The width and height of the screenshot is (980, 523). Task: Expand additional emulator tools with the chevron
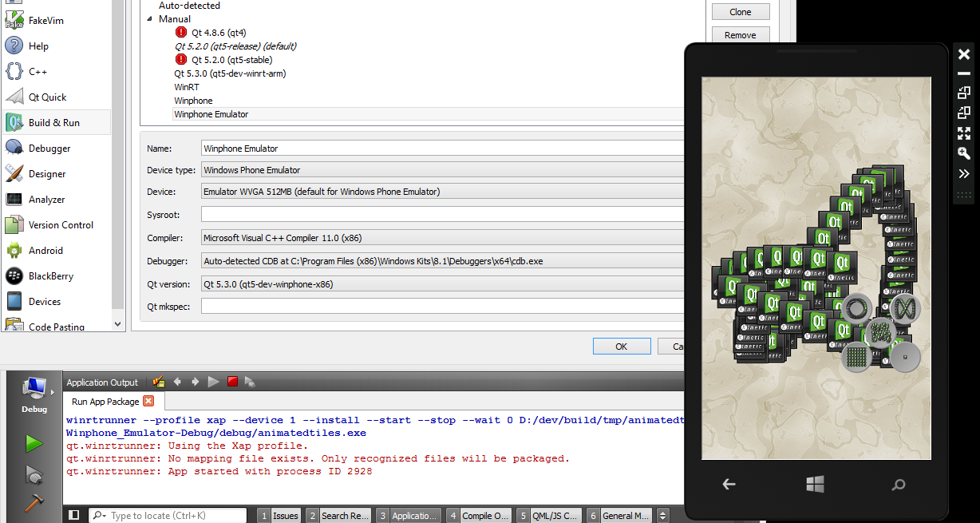963,173
